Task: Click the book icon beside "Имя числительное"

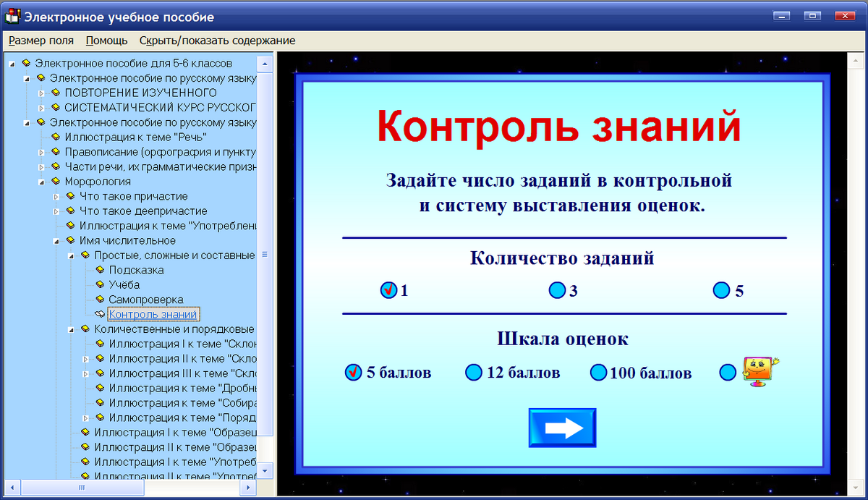Action: click(70, 240)
